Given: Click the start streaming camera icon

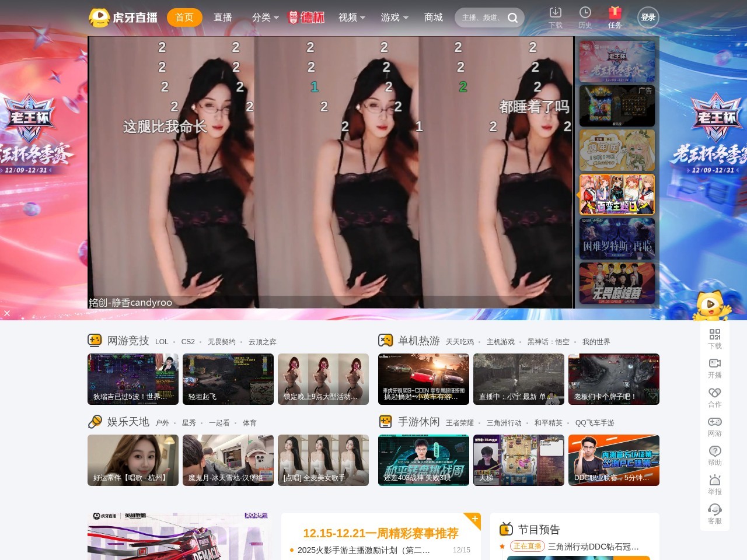Looking at the screenshot, I should (x=715, y=363).
